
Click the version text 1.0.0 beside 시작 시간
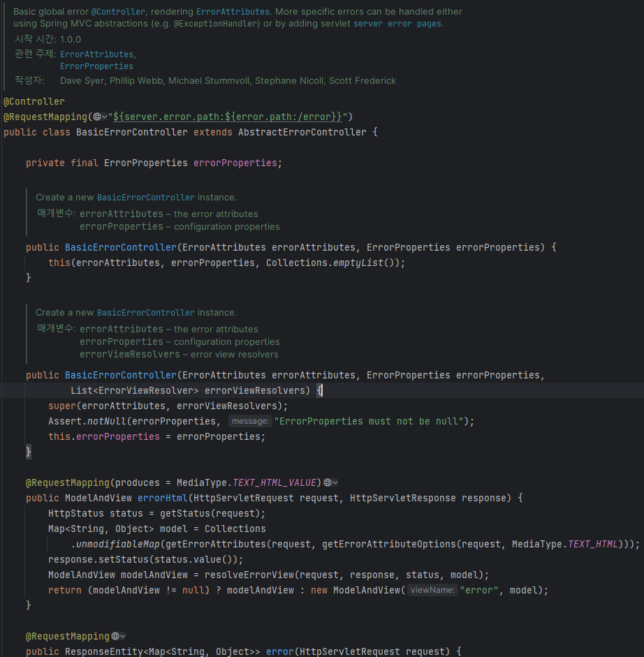click(71, 39)
